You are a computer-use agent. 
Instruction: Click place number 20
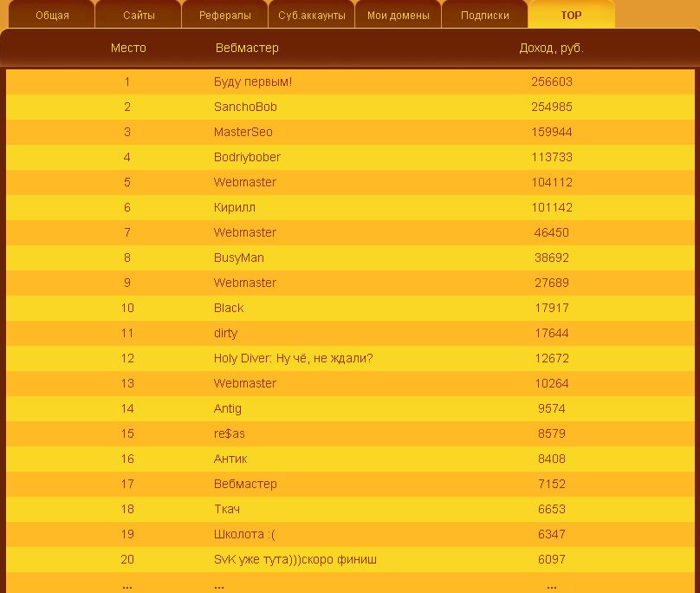tap(127, 559)
